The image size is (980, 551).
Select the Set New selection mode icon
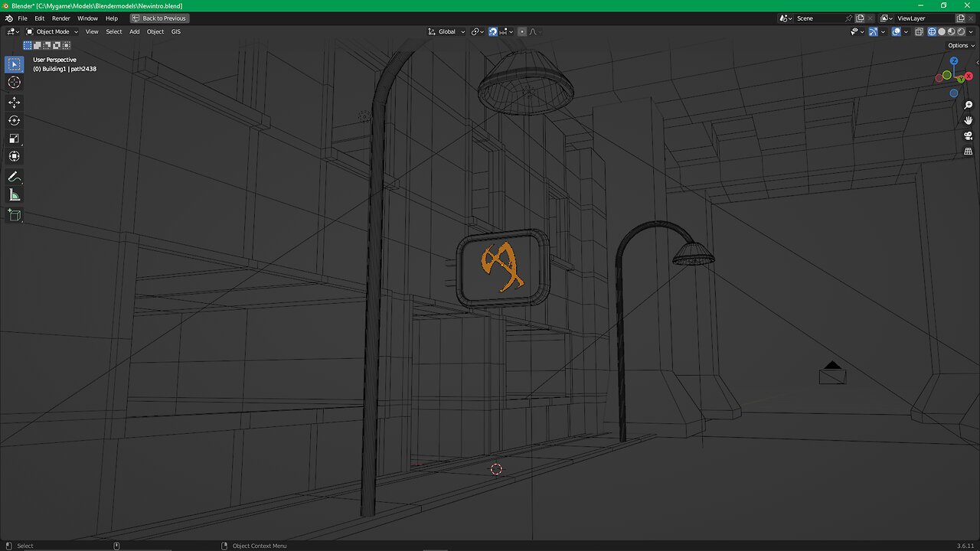pyautogui.click(x=28, y=45)
